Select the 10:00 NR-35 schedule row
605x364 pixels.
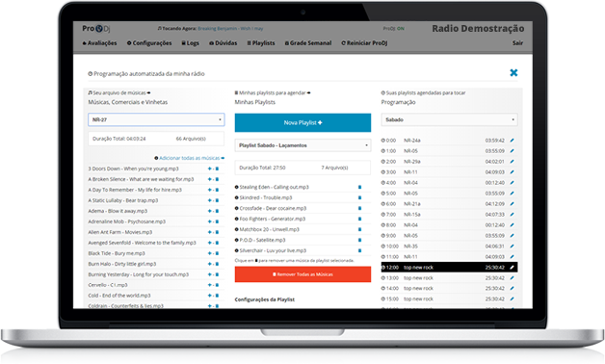point(450,247)
